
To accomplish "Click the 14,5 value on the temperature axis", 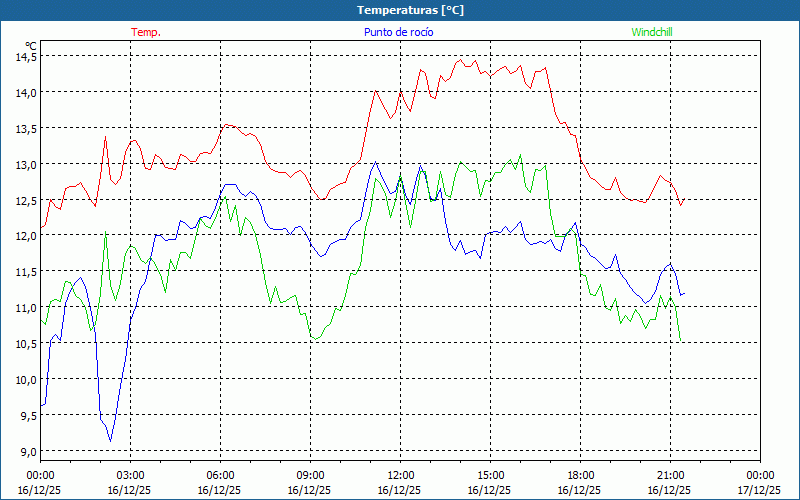I will pyautogui.click(x=25, y=57).
